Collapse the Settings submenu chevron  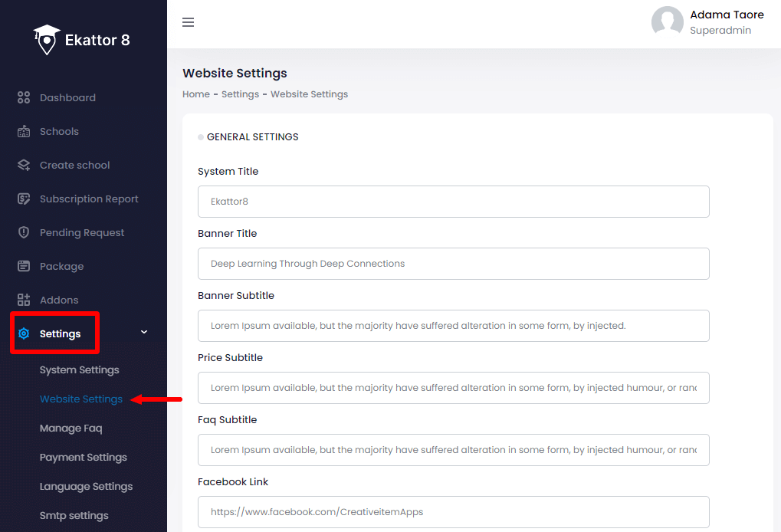143,331
